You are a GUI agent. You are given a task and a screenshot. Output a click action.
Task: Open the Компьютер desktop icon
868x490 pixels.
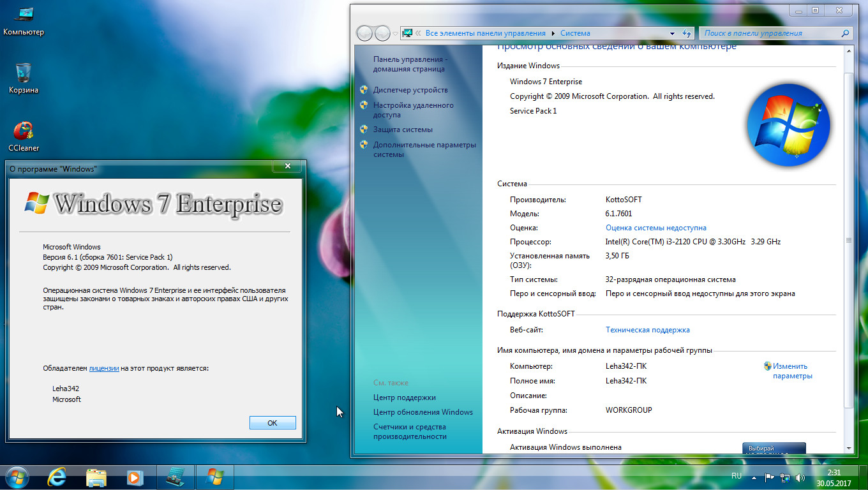pyautogui.click(x=23, y=19)
